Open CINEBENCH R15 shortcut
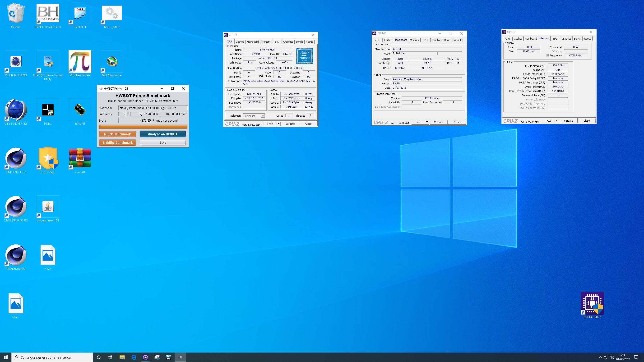644x362 pixels. [16, 160]
